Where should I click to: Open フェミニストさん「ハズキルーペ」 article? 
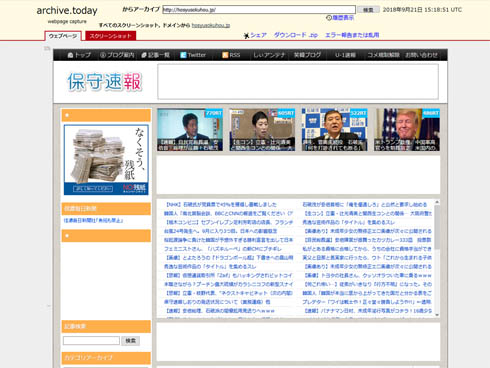(x=223, y=249)
